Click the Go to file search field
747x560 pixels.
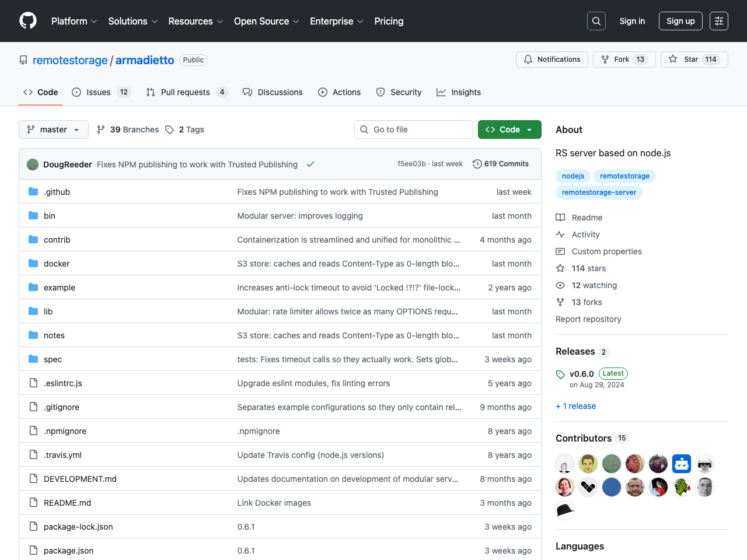coord(413,129)
